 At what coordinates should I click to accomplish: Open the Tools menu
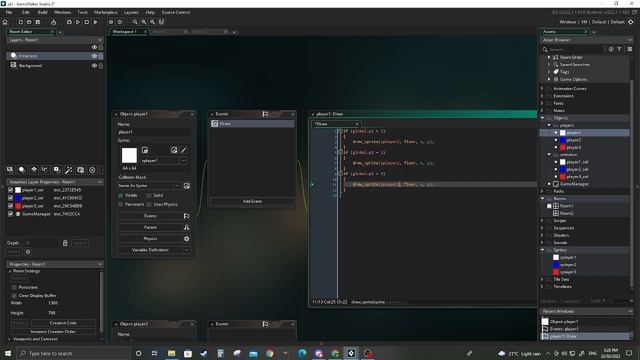[82, 12]
